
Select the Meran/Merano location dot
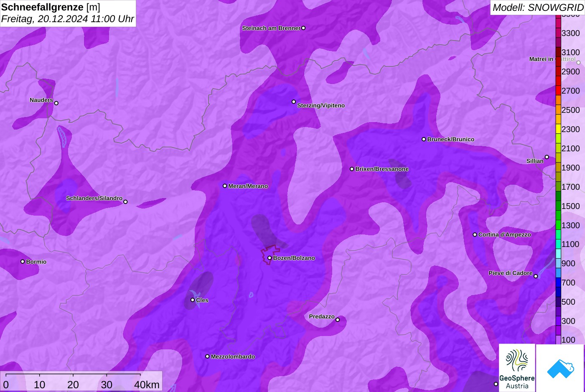click(x=225, y=186)
